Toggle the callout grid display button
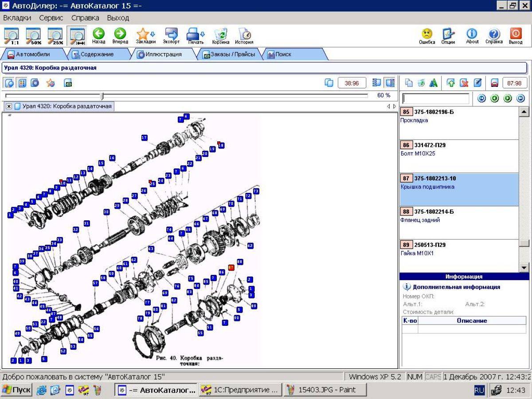Image resolution: width=532 pixels, height=399 pixels. click(x=22, y=83)
